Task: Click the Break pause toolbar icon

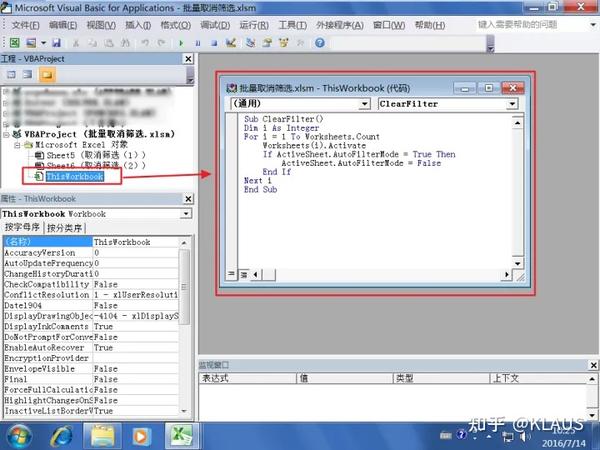Action: [x=198, y=42]
